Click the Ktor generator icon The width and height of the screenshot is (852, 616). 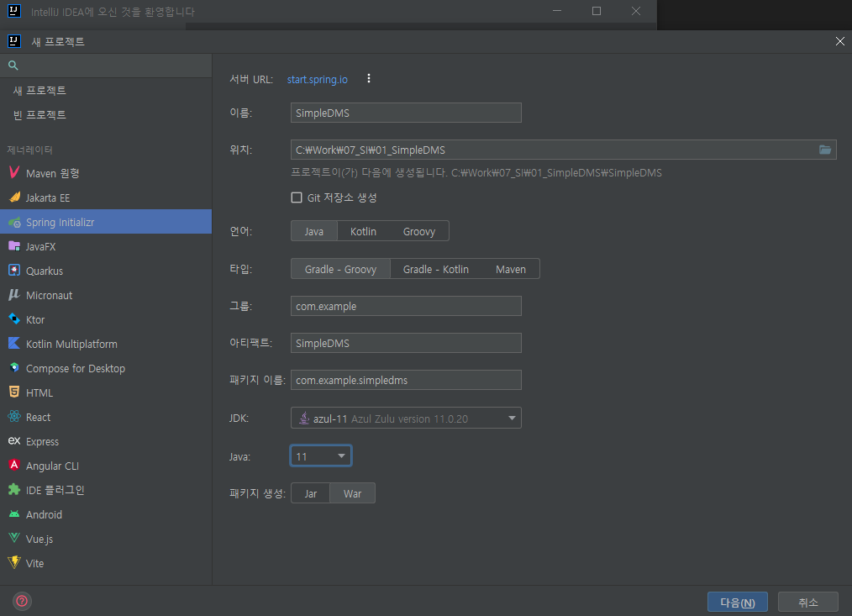tap(14, 319)
